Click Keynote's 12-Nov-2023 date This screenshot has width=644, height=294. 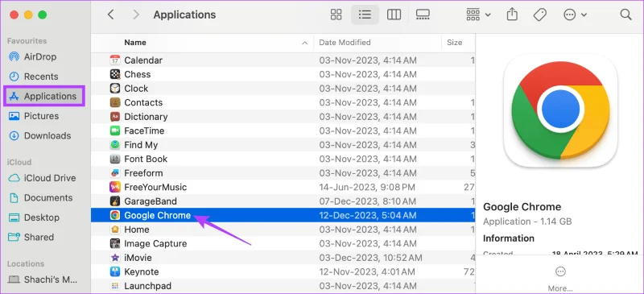[368, 271]
